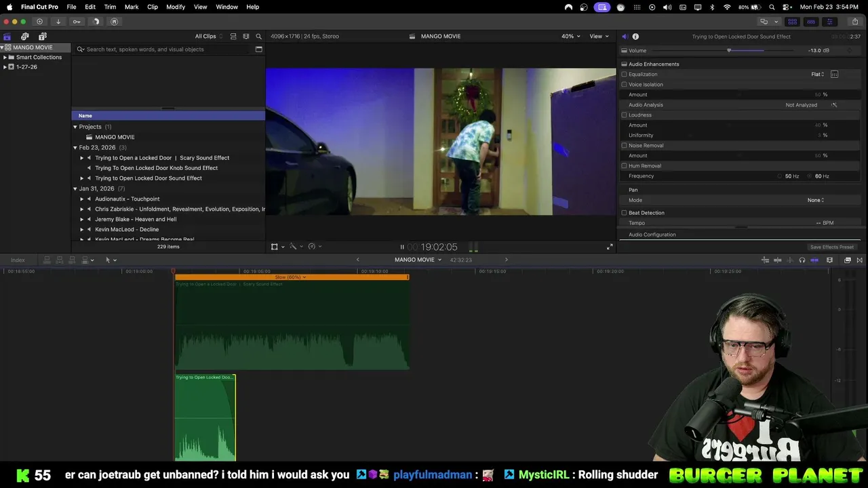Open the Clip menu

point(153,7)
